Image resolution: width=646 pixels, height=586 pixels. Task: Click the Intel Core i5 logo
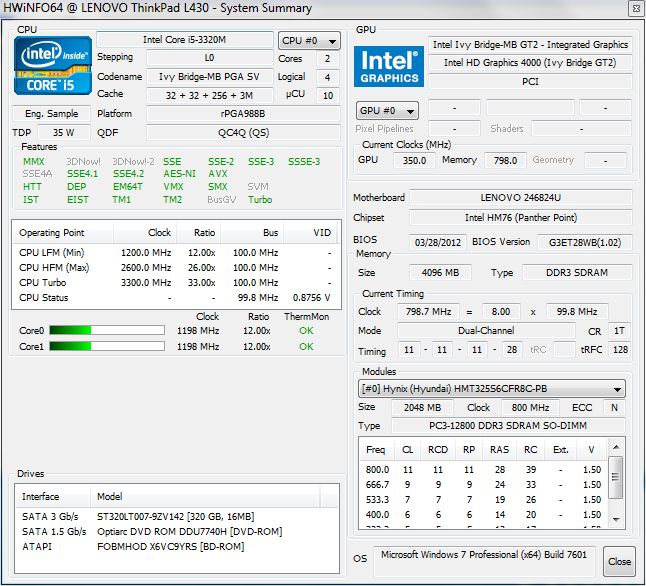click(51, 66)
